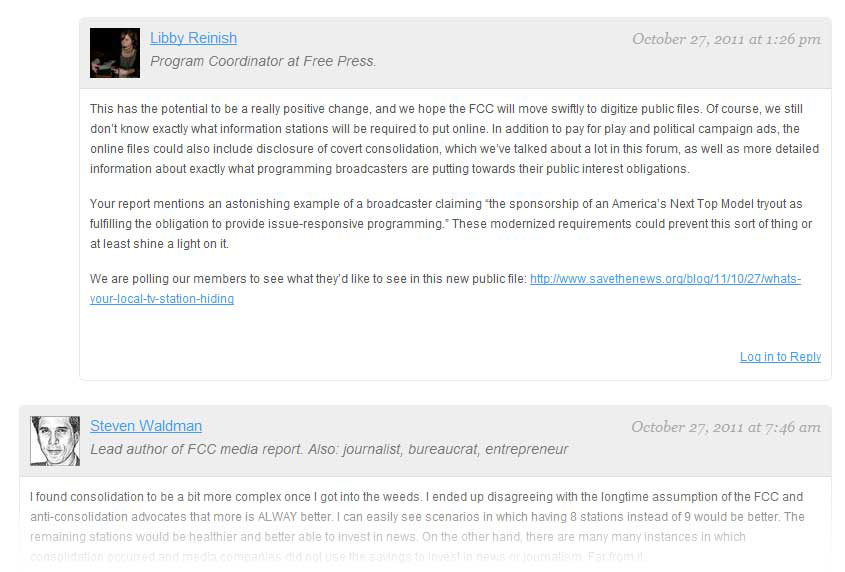The height and width of the screenshot is (572, 845).
Task: Open Steven Waldman's sketch portrait avatar
Action: coord(55,441)
